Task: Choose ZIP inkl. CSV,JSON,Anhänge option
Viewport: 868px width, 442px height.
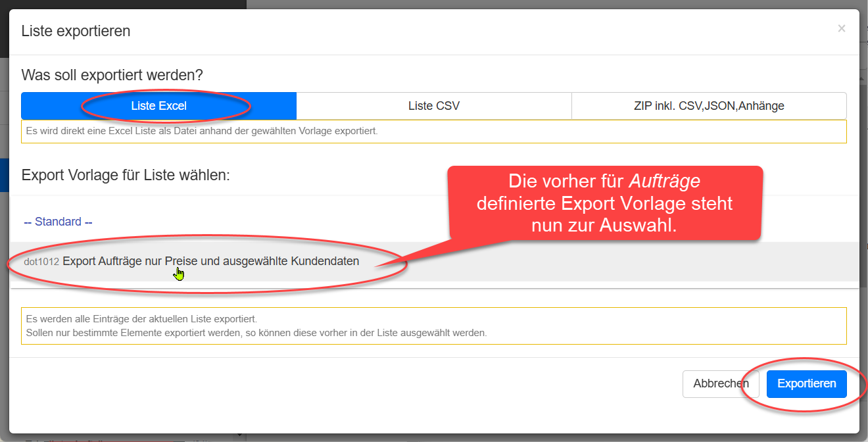Action: pos(709,106)
